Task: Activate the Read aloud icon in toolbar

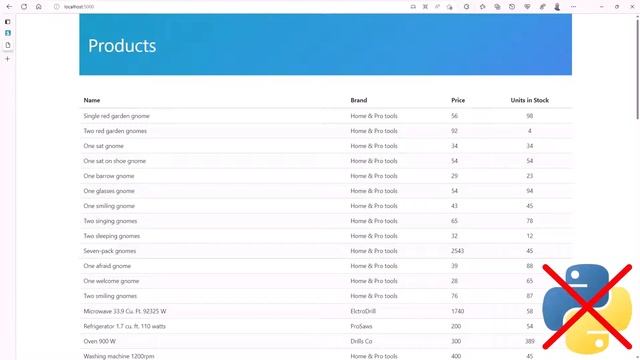Action: click(437, 7)
